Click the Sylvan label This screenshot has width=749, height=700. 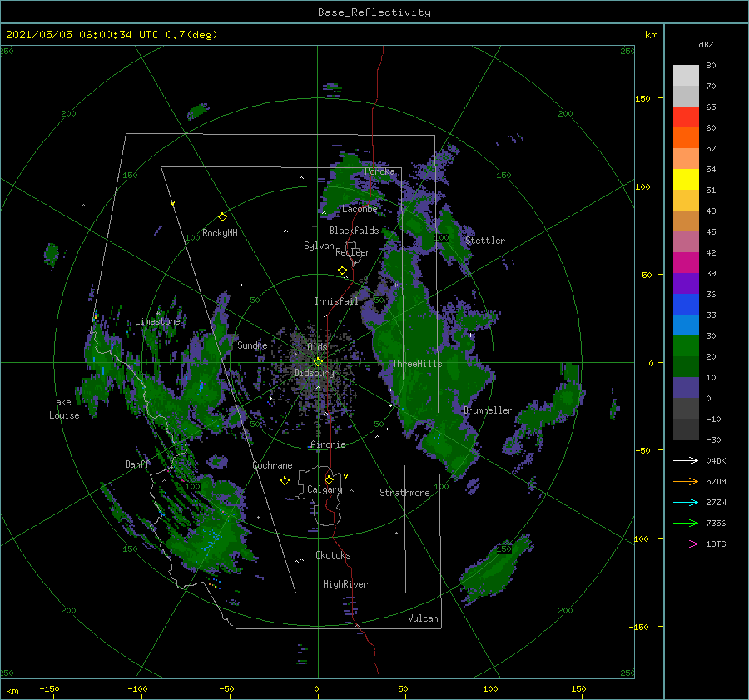[x=319, y=246]
